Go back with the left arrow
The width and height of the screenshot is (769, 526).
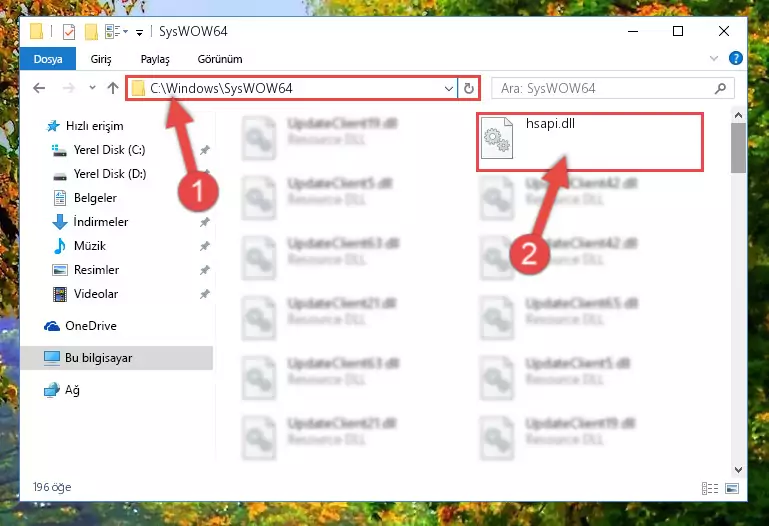click(x=39, y=88)
